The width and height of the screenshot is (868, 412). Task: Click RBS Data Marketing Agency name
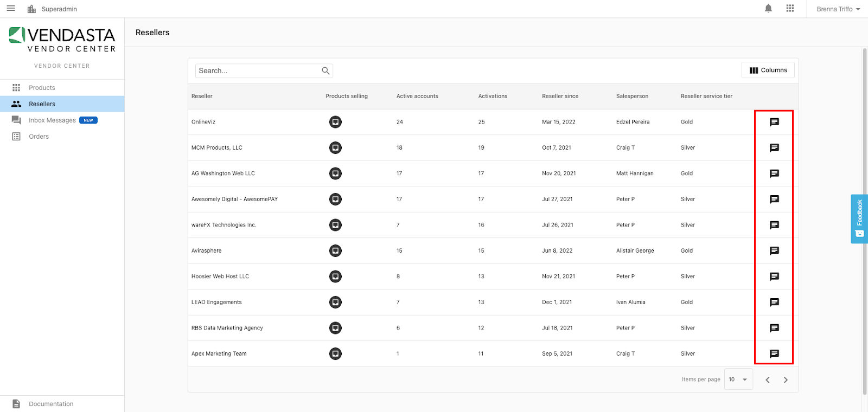coord(227,328)
